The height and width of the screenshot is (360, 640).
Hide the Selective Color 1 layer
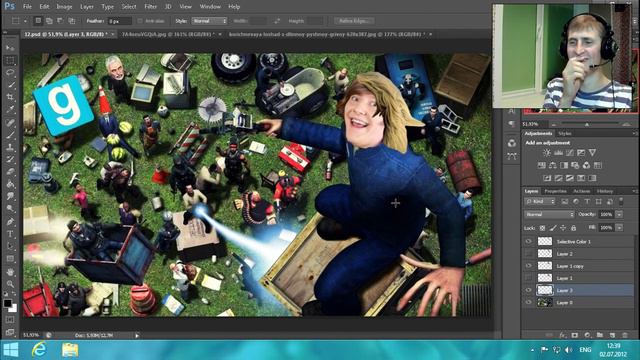529,242
